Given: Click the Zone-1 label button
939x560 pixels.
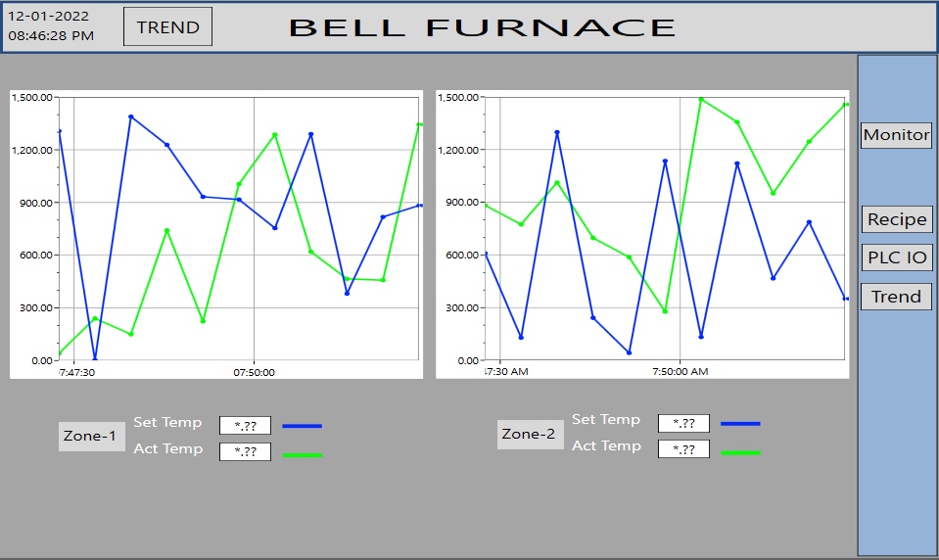Looking at the screenshot, I should point(91,436).
